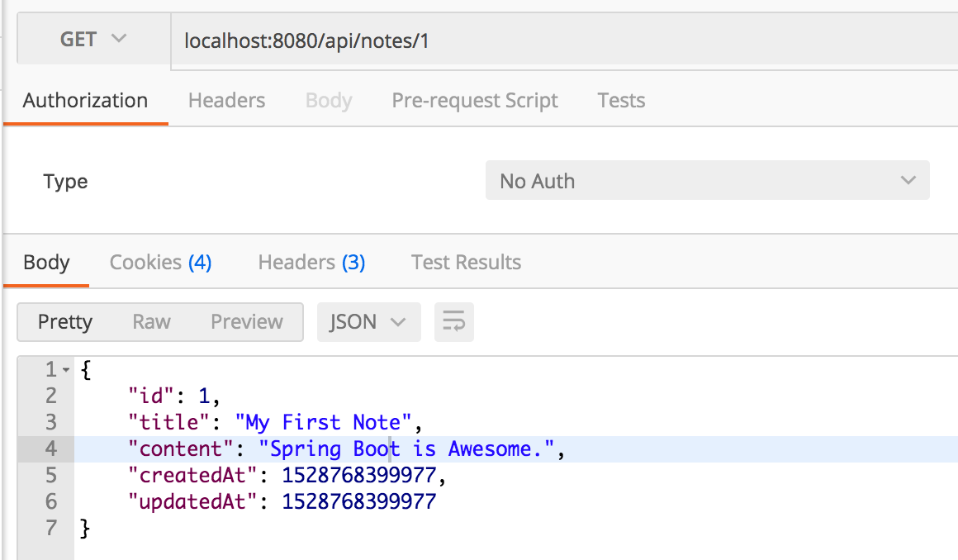View the response Headers (3) tab
Screen dimensions: 958x560
click(x=311, y=263)
